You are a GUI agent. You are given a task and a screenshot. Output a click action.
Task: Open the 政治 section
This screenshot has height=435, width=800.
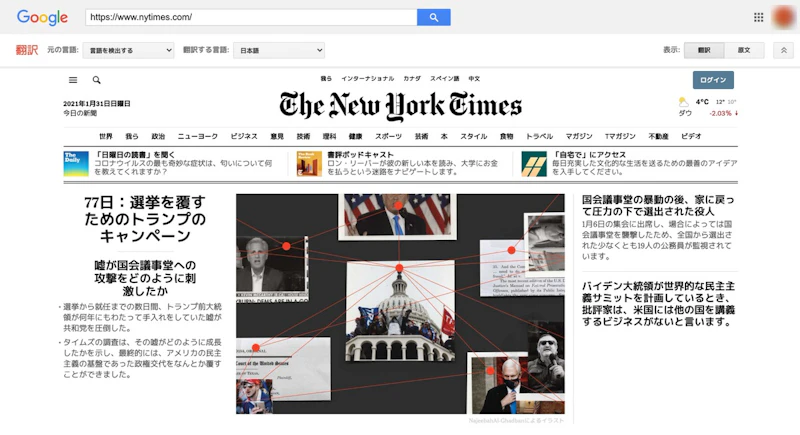point(158,136)
